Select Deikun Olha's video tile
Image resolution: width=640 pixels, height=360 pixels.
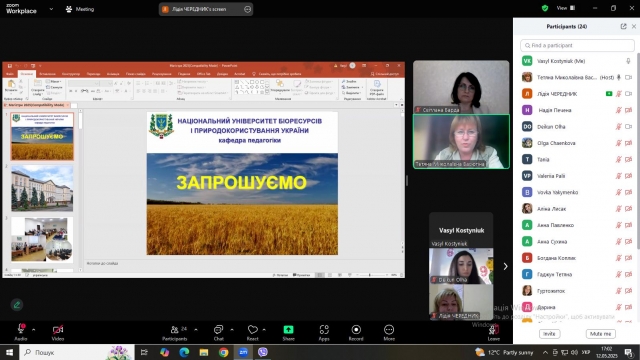[461, 266]
